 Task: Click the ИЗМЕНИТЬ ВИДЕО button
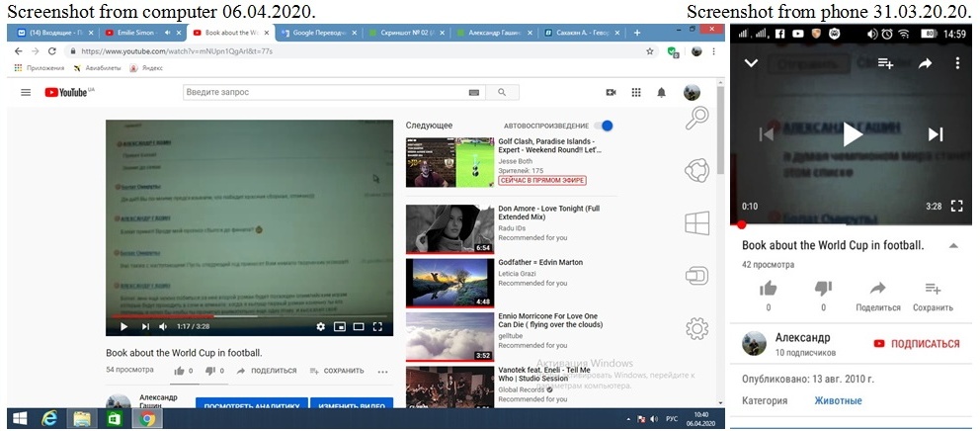(352, 405)
